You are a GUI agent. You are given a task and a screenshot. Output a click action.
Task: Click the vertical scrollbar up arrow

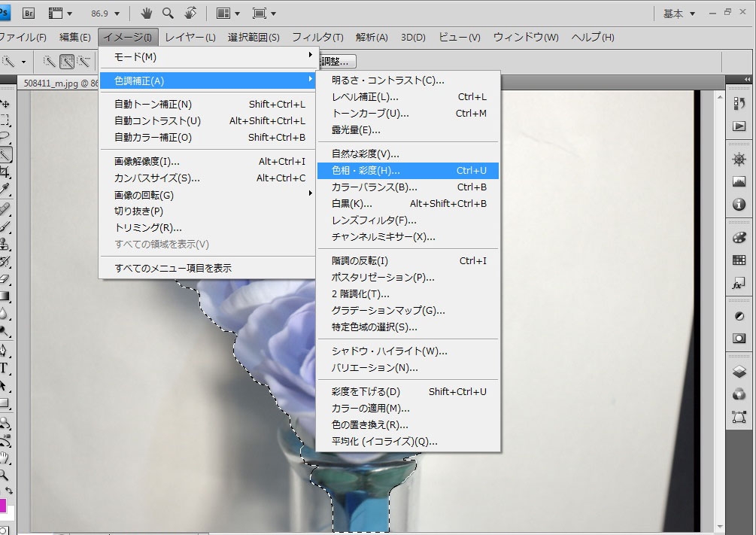720,97
